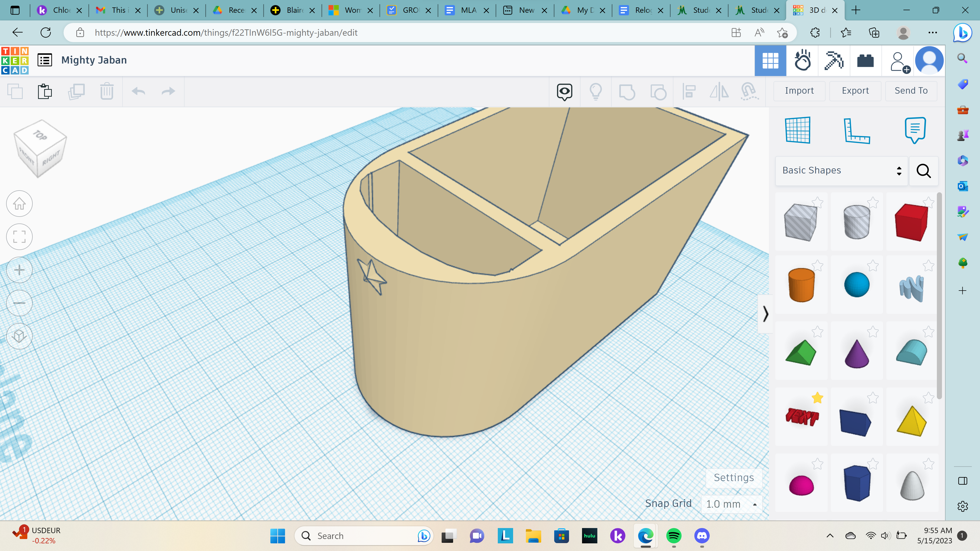980x551 pixels.
Task: Open Spotify from the taskbar
Action: point(674,536)
